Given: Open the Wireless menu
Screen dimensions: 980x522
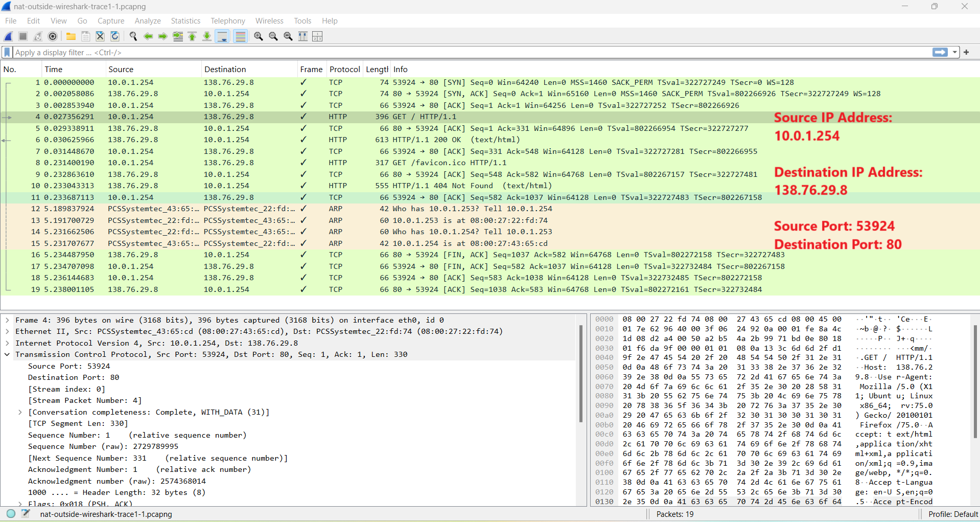Looking at the screenshot, I should [269, 21].
